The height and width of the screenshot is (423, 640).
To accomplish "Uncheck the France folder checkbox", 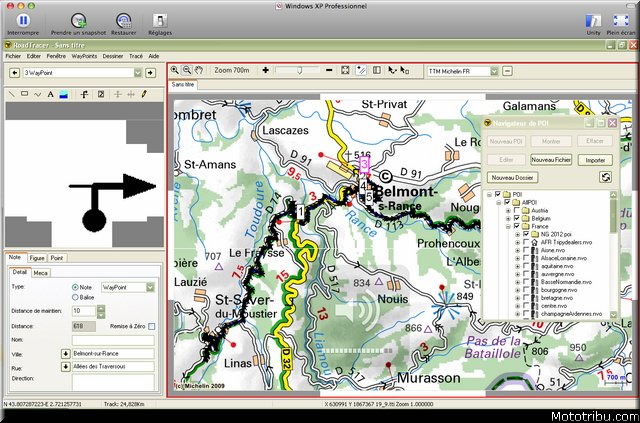I will pyautogui.click(x=517, y=226).
